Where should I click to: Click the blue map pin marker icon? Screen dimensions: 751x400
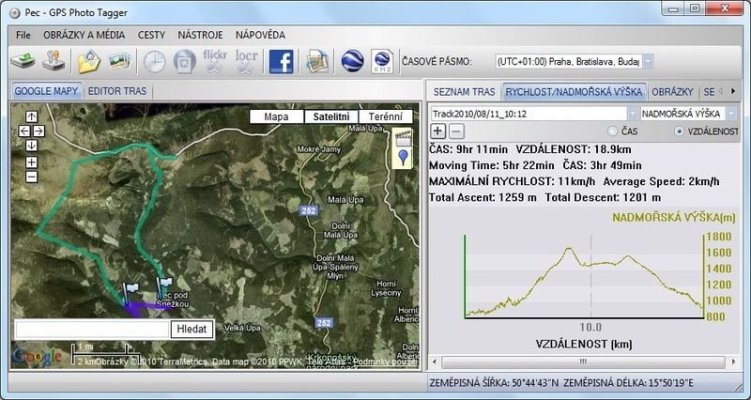click(x=404, y=156)
